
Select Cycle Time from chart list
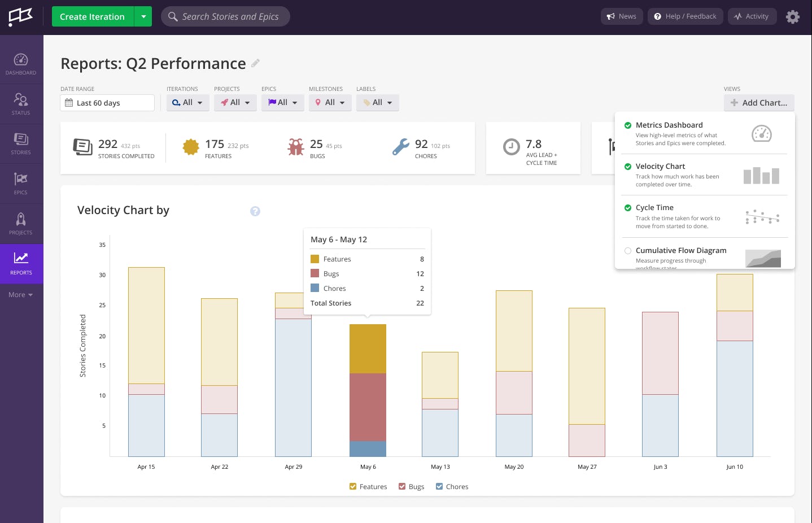(x=654, y=208)
